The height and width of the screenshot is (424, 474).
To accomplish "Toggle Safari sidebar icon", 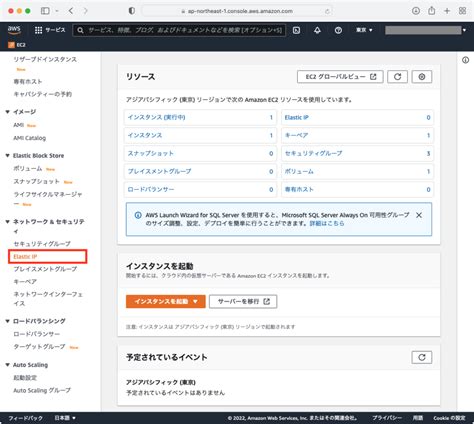I will pyautogui.click(x=45, y=11).
